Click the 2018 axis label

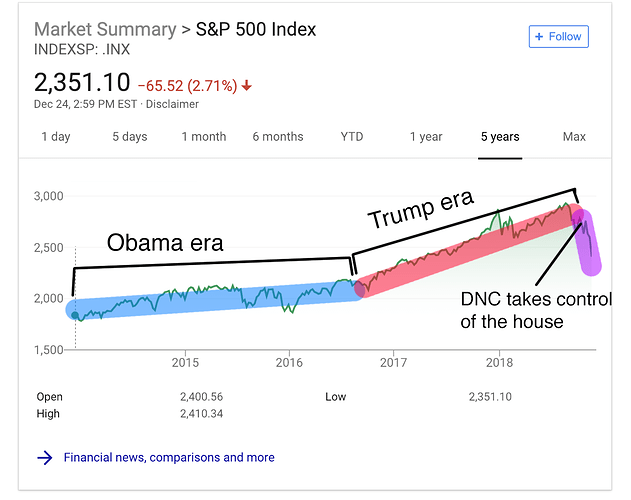pyautogui.click(x=499, y=363)
